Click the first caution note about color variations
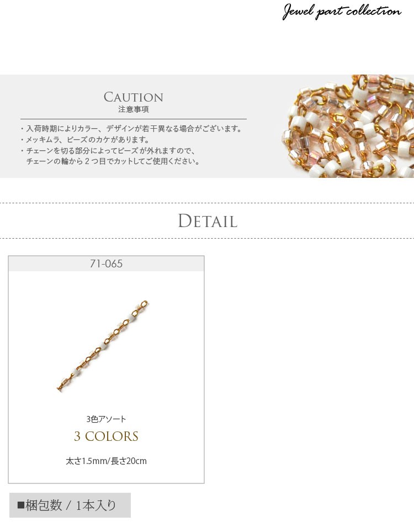Image resolution: width=414 pixels, height=532 pixels. [131, 129]
